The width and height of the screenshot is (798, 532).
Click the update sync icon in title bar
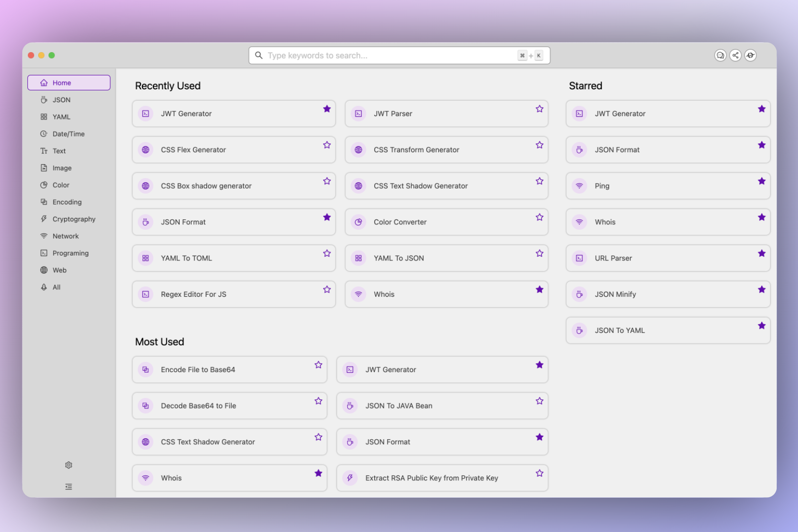pos(750,56)
